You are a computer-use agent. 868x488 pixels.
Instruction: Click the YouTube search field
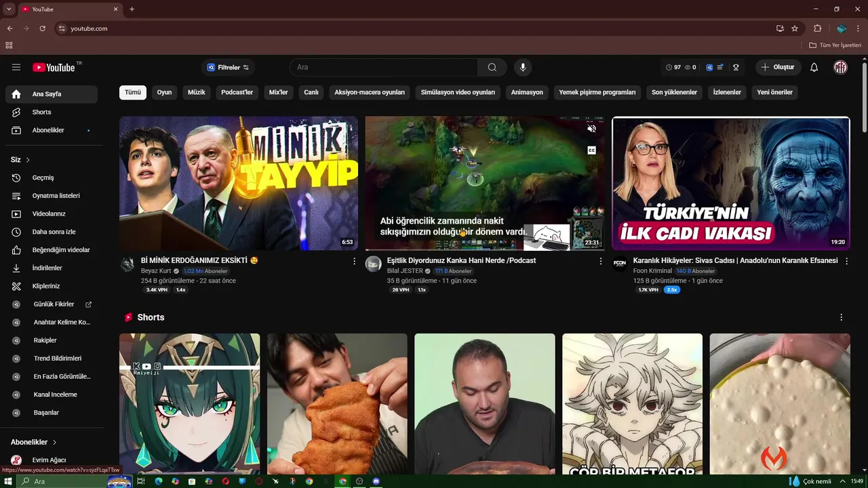[x=384, y=67]
